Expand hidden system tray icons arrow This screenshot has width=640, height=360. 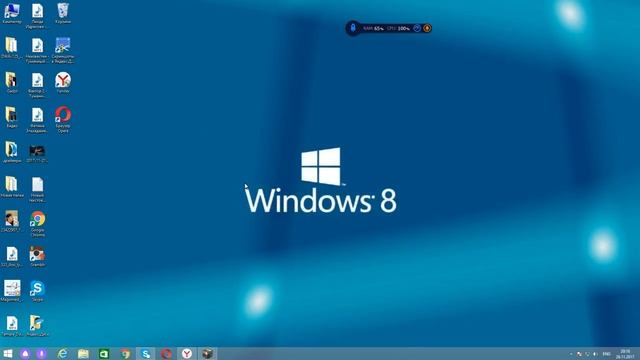coord(571,354)
